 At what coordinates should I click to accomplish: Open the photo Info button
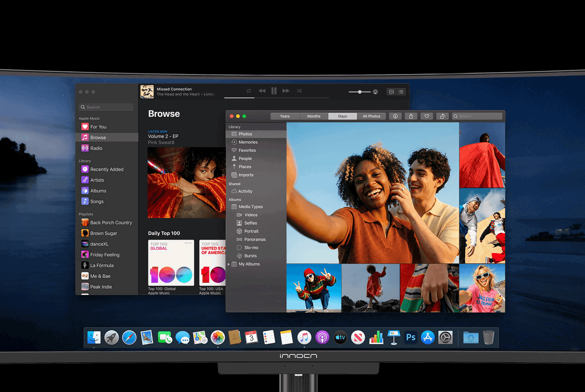point(395,116)
